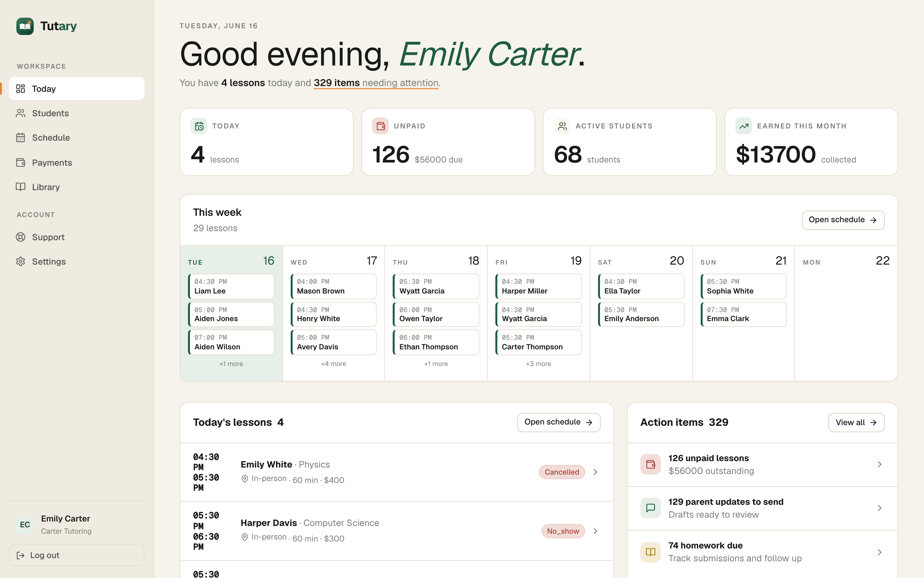924x578 pixels.
Task: Go to the Today menu item
Action: [x=77, y=89]
